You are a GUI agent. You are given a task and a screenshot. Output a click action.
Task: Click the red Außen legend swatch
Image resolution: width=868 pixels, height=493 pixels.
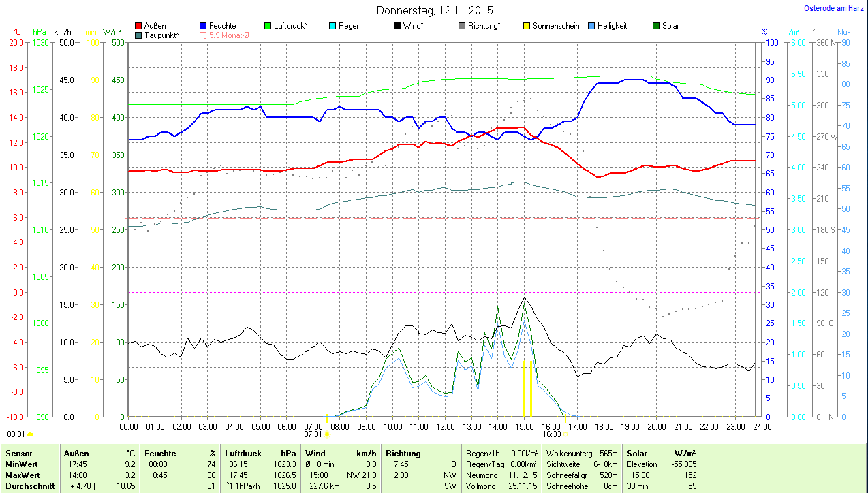(139, 26)
